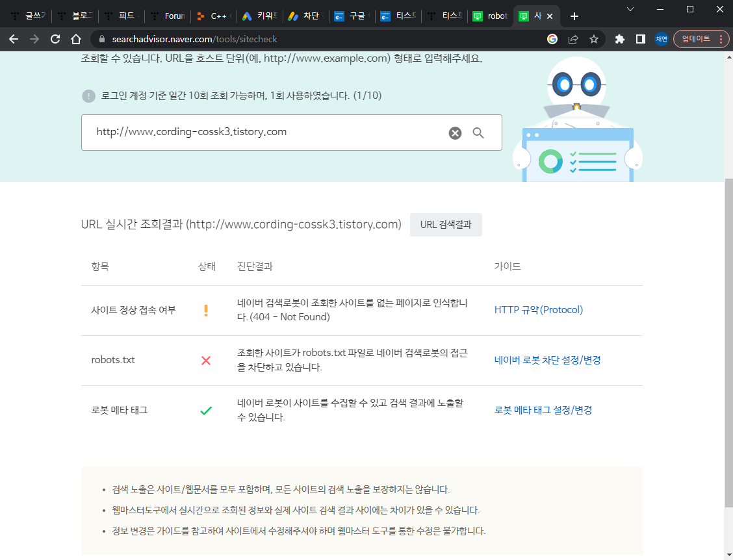Reload the current page

[55, 39]
